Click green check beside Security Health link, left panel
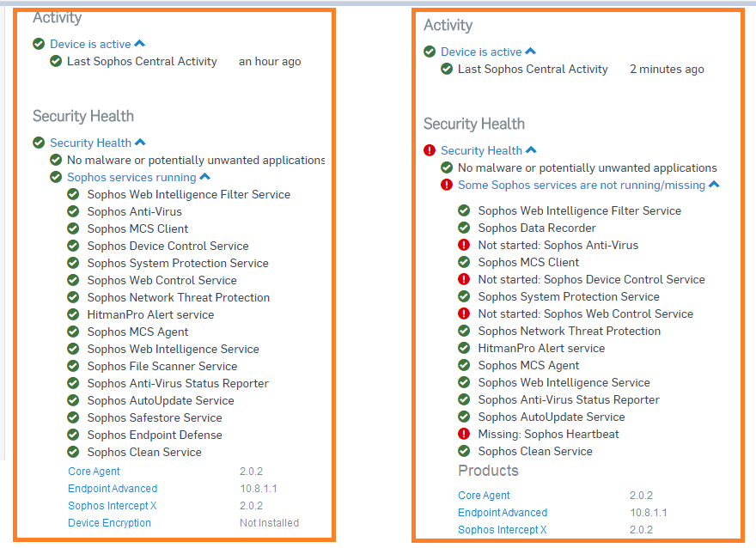The image size is (756, 548). click(x=39, y=143)
